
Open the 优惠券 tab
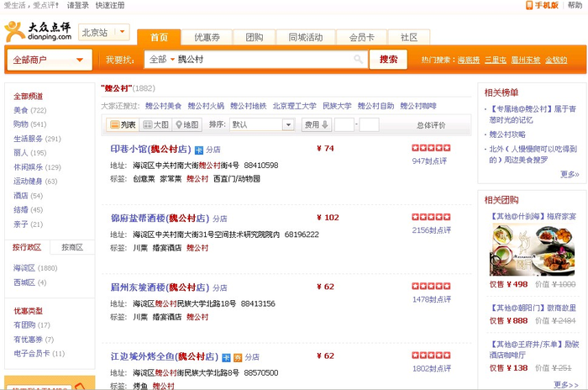(x=207, y=37)
